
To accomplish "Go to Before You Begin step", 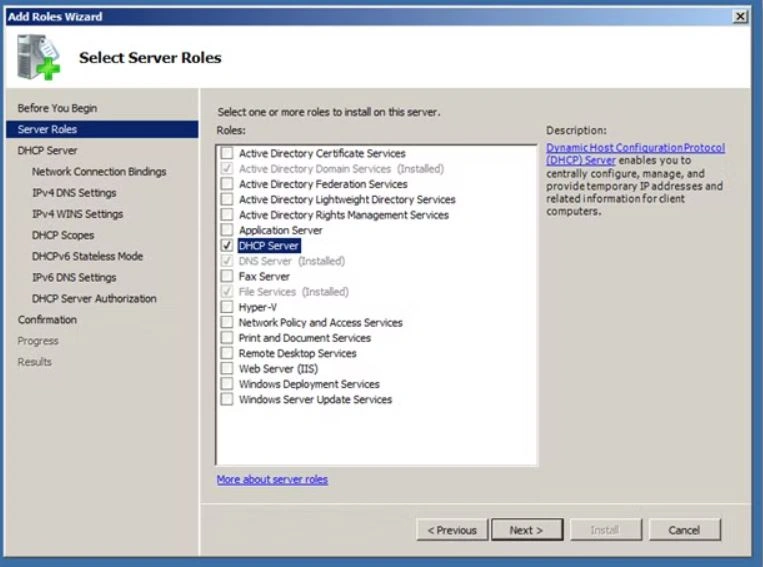I will pyautogui.click(x=57, y=108).
